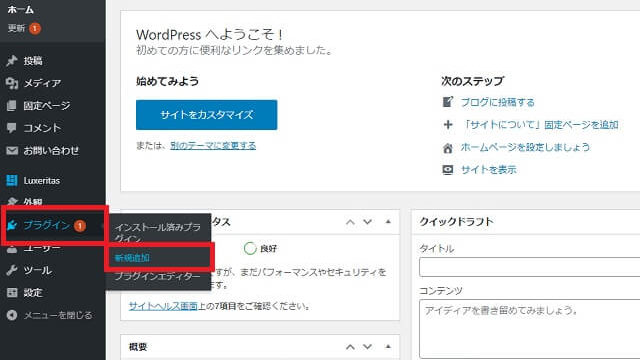640x360 pixels.
Task: Click the 始めてみよう heading
Action: 167,81
